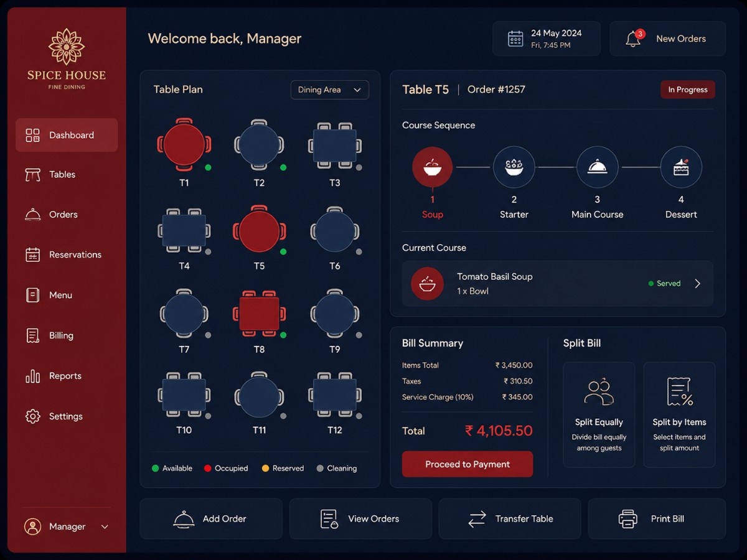Viewport: 747px width, 560px height.
Task: Select occupied table T5
Action: [259, 230]
